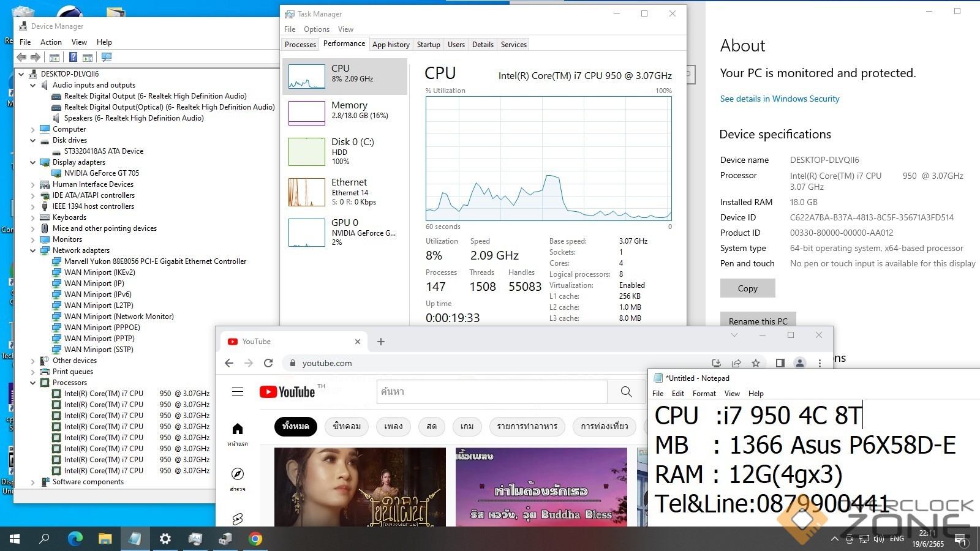This screenshot has width=980, height=551.
Task: Bookmark the page with the star icon
Action: click(756, 363)
